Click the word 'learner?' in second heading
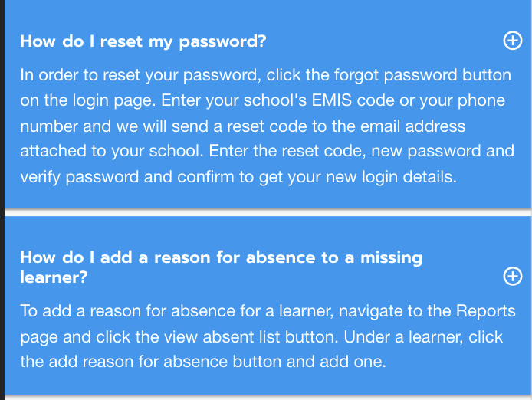This screenshot has width=532, height=400. 54,277
